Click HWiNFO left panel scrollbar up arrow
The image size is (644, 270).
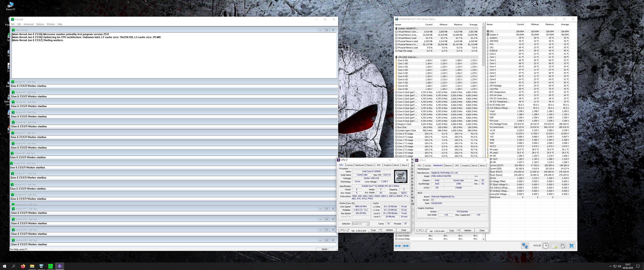tap(483, 24)
